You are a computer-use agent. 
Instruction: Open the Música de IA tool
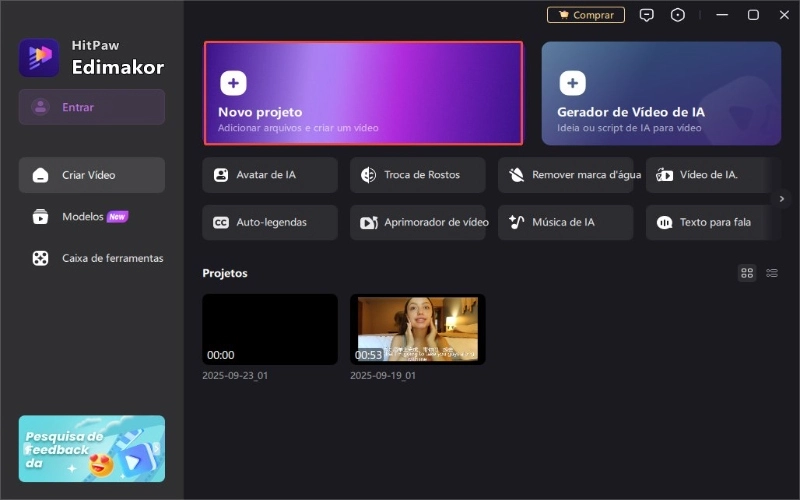tap(565, 222)
